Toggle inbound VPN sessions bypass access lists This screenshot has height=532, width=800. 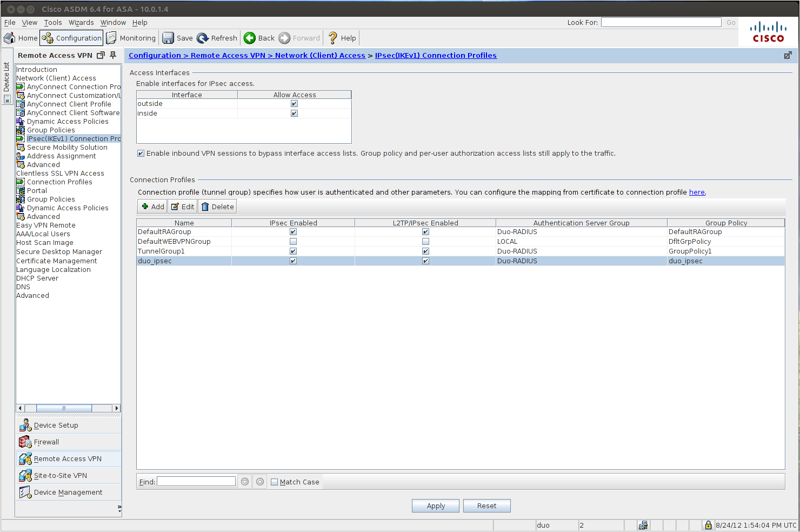[140, 153]
